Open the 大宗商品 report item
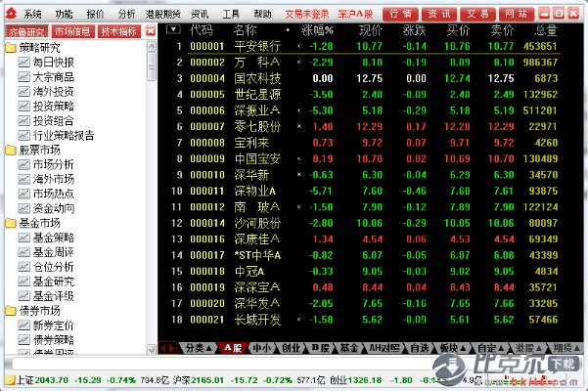588x391 pixels. (46, 77)
